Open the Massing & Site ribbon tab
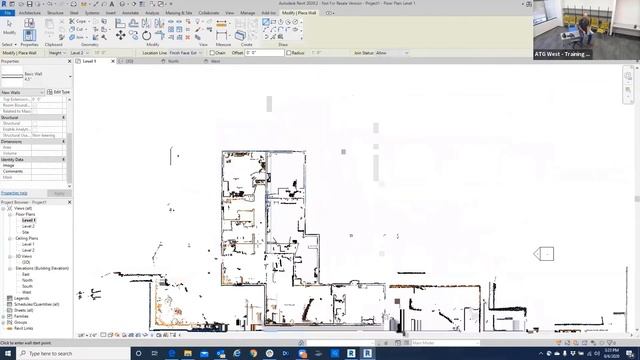 click(x=179, y=13)
